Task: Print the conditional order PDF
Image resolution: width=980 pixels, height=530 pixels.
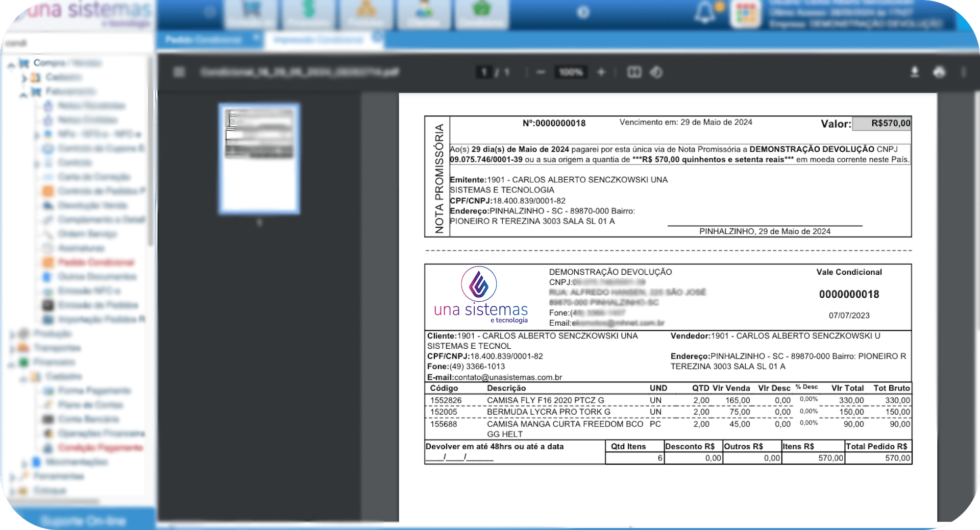Action: 939,72
